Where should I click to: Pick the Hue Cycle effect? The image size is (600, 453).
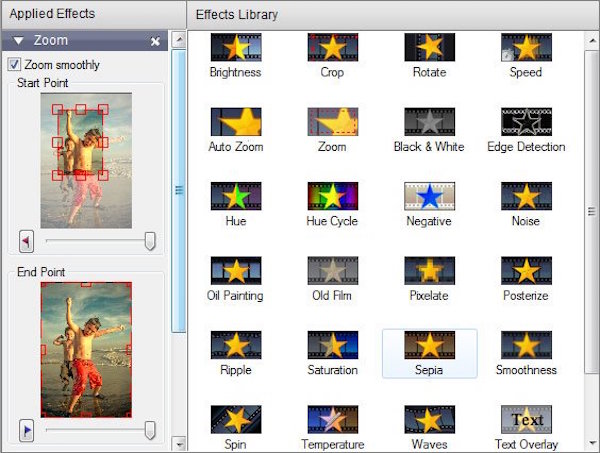(x=332, y=196)
